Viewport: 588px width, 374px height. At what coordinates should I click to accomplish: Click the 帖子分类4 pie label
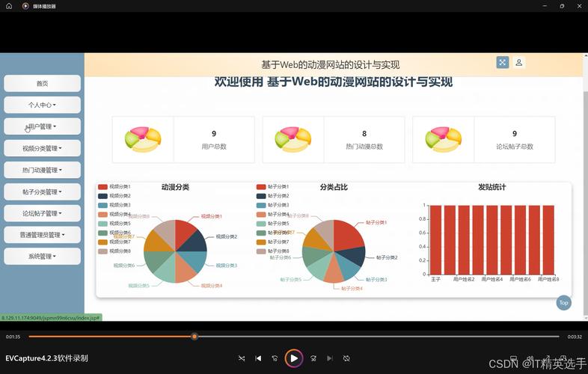pyautogui.click(x=352, y=289)
